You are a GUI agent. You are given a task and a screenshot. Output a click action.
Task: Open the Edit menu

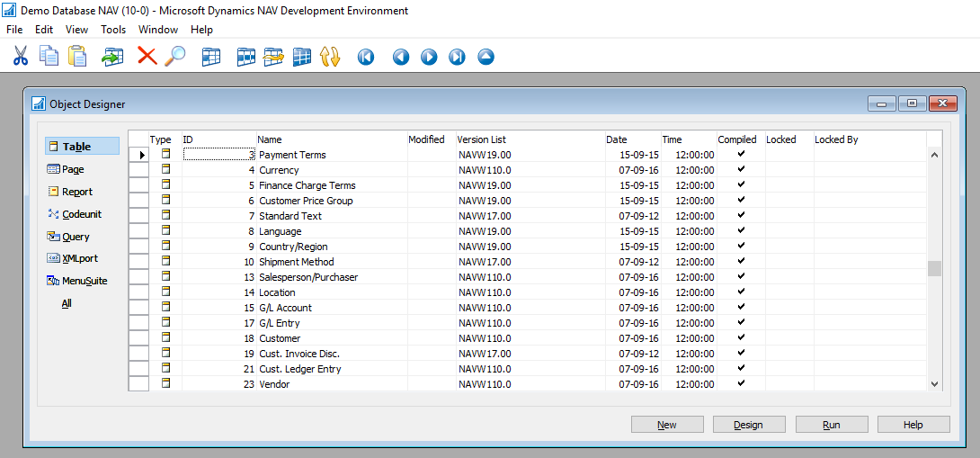click(44, 30)
